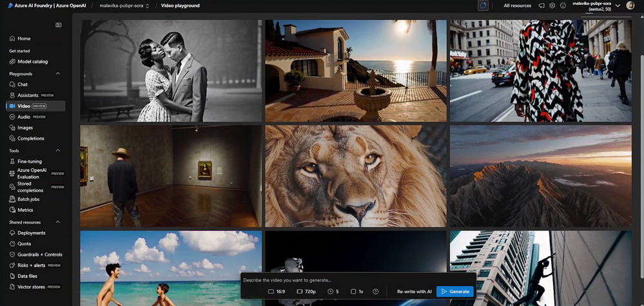Change the 720p resolution option

tap(306, 292)
